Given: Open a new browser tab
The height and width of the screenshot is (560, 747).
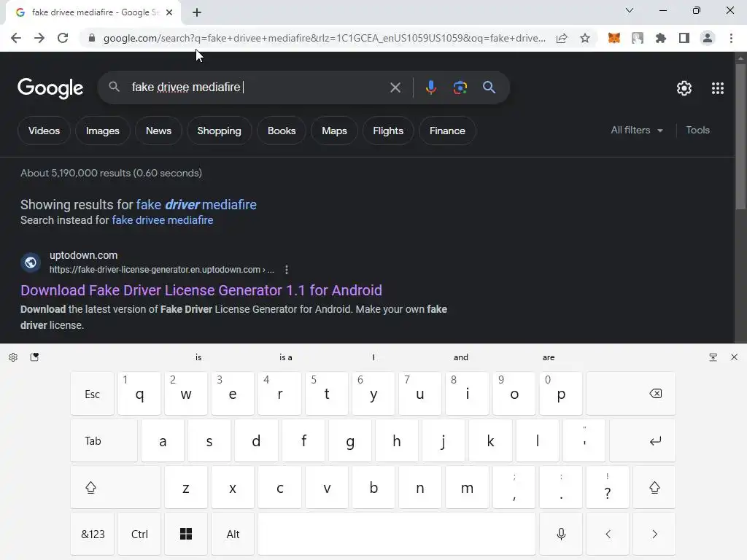Looking at the screenshot, I should click(x=197, y=12).
